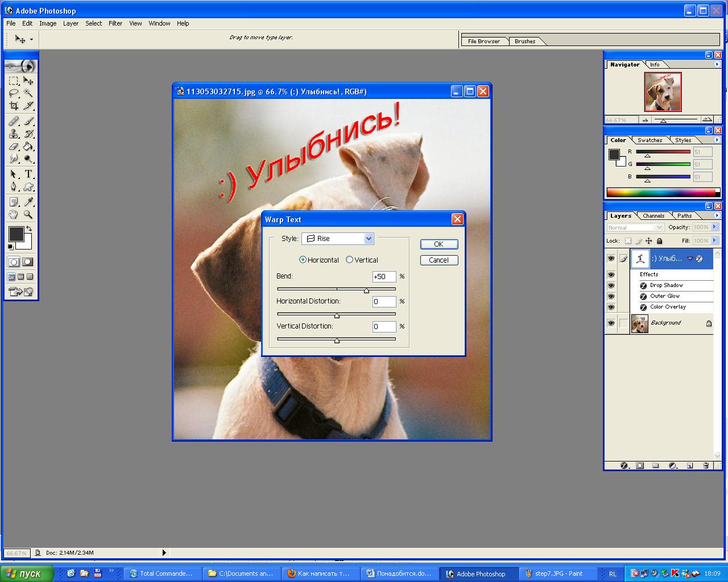Pick the Magic Wand tool

point(28,93)
